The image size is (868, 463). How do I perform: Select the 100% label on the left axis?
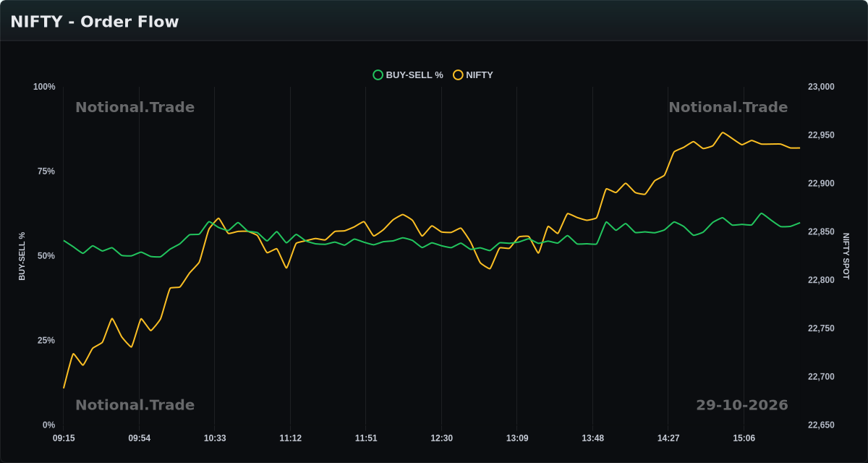(x=44, y=87)
